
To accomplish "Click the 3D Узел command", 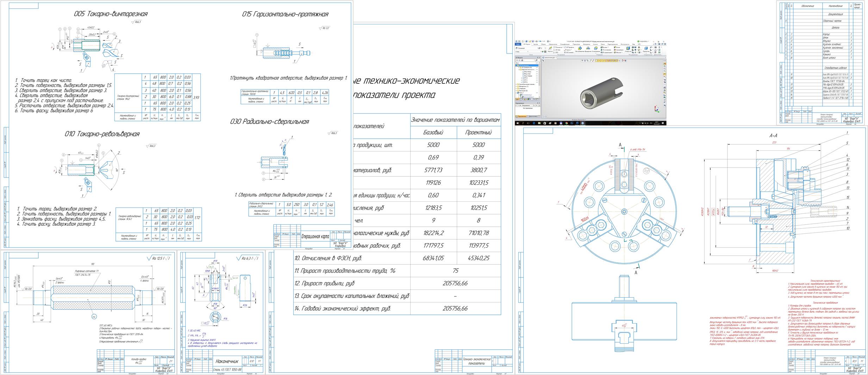I will pyautogui.click(x=557, y=50).
